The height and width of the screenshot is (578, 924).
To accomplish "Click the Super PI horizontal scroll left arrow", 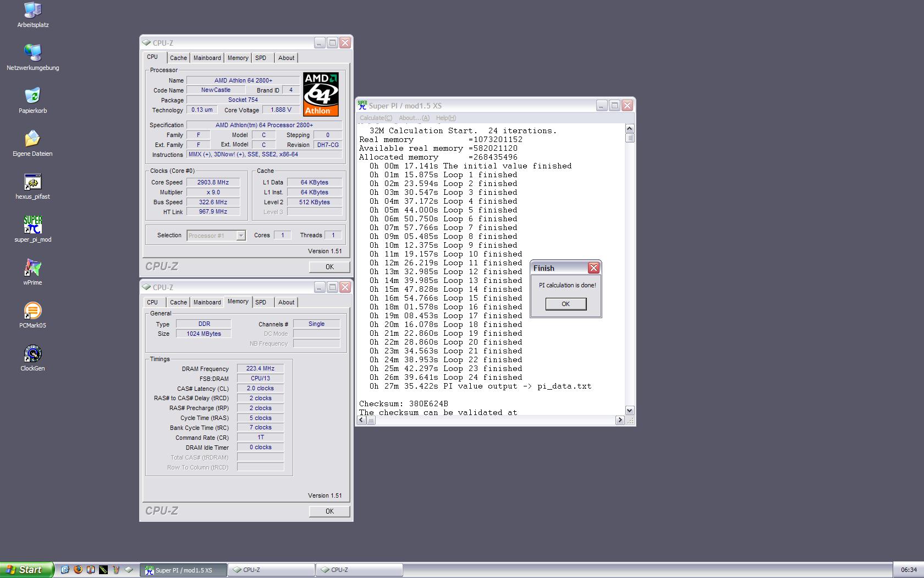I will [361, 420].
